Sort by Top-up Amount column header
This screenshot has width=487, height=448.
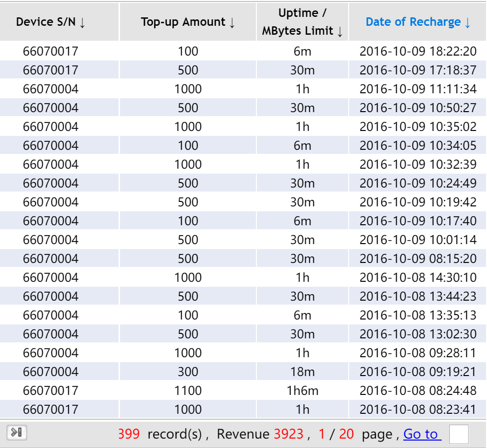tap(187, 22)
